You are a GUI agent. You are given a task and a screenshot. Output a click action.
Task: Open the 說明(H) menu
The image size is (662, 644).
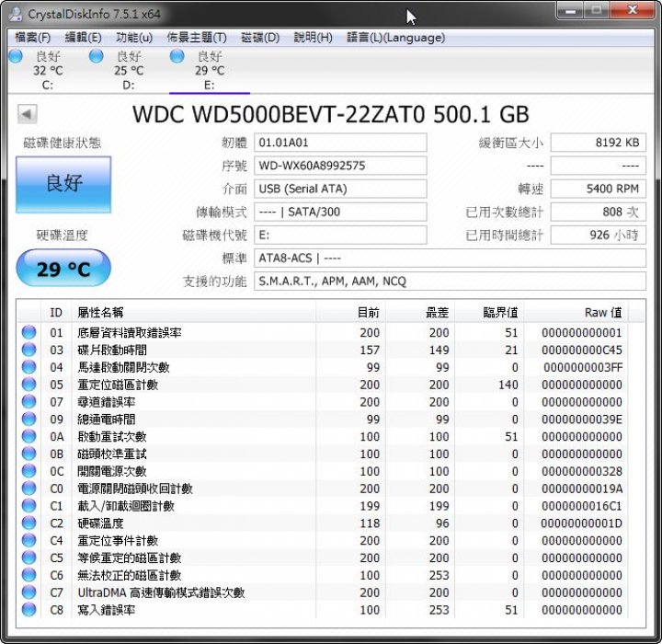click(313, 38)
